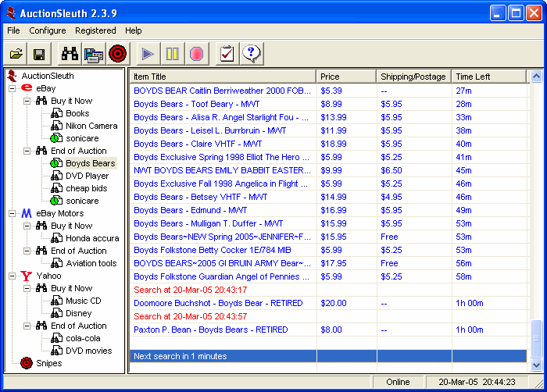Collapse eBay Motors' Buy it Now node
The image size is (547, 392).
click(27, 226)
